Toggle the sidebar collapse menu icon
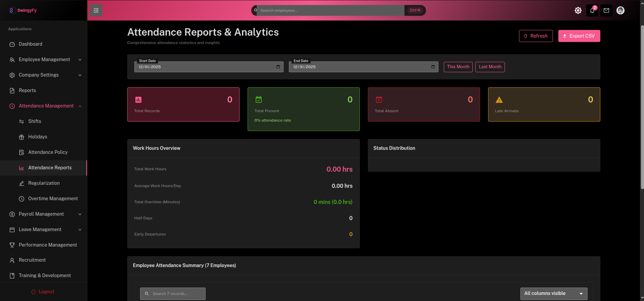The width and height of the screenshot is (644, 301). click(x=96, y=11)
